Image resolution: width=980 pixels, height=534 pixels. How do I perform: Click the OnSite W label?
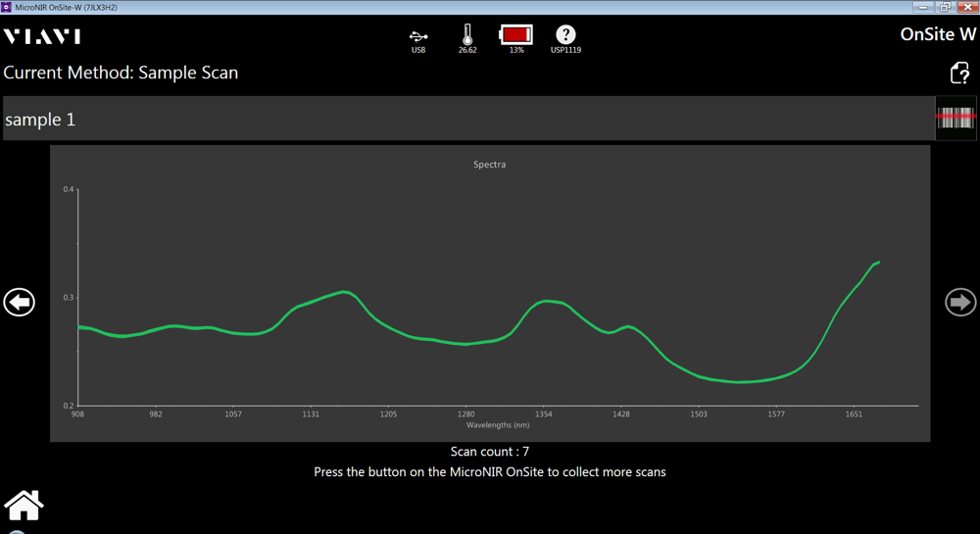tap(938, 34)
